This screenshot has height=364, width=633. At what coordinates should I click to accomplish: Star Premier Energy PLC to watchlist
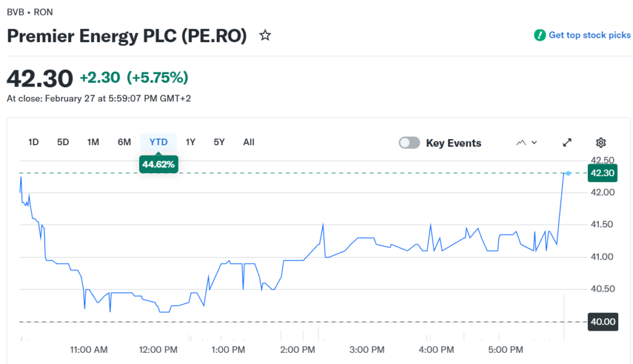click(265, 36)
